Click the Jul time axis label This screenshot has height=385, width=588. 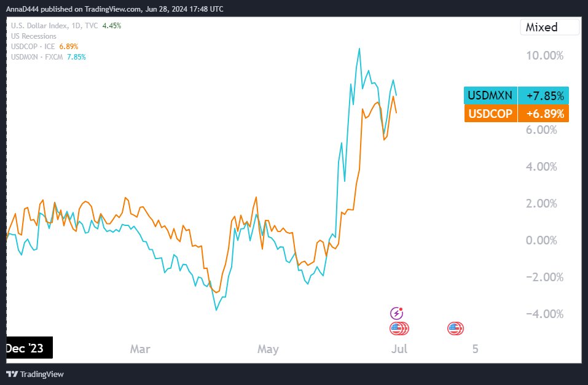pyautogui.click(x=399, y=349)
